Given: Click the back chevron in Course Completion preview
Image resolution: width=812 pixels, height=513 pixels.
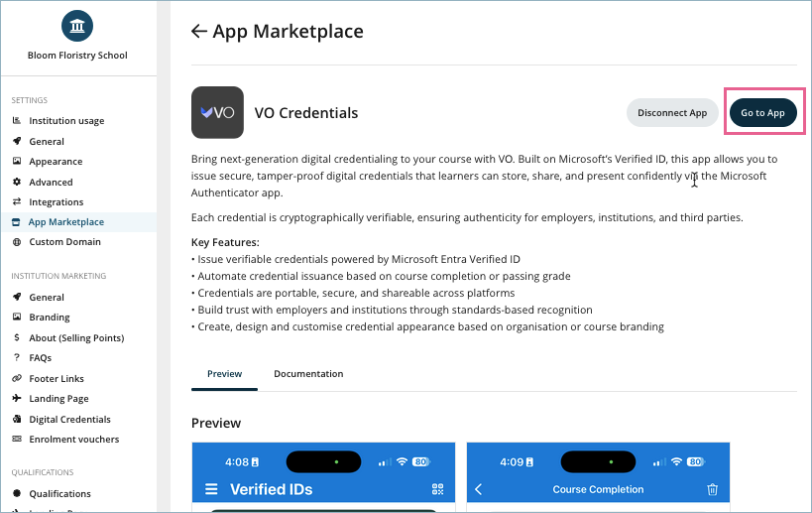Looking at the screenshot, I should pos(479,489).
